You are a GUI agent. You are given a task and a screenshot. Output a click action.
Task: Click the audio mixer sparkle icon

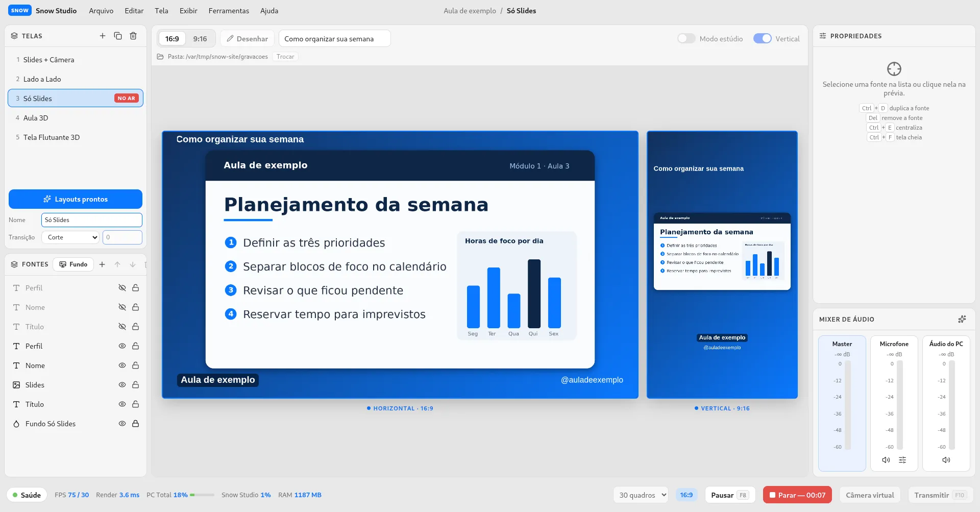[x=962, y=319]
